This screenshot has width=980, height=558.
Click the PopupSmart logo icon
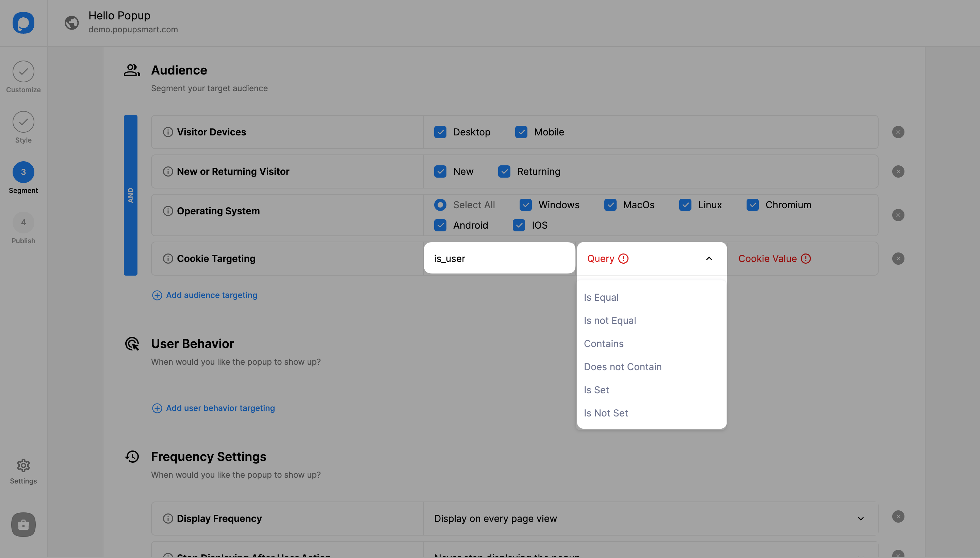point(23,23)
